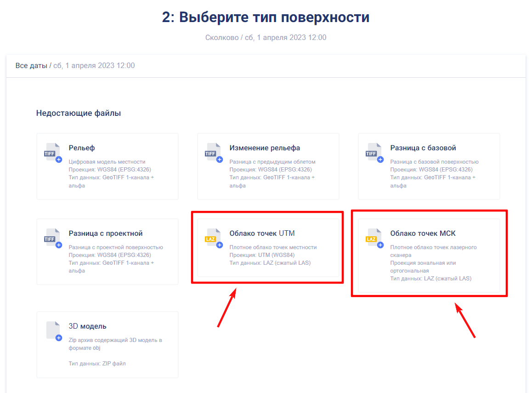Click the Плотное облако точек местности description
Viewport: 532px width, 393px height.
273,247
